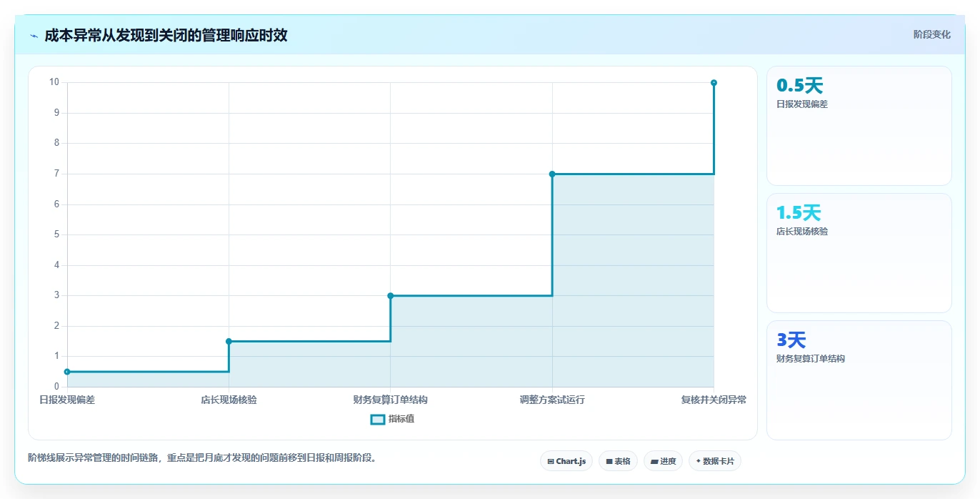Click the footer note starting 阶梯线展示异常管理
Image resolution: width=980 pixels, height=499 pixels.
[202, 458]
